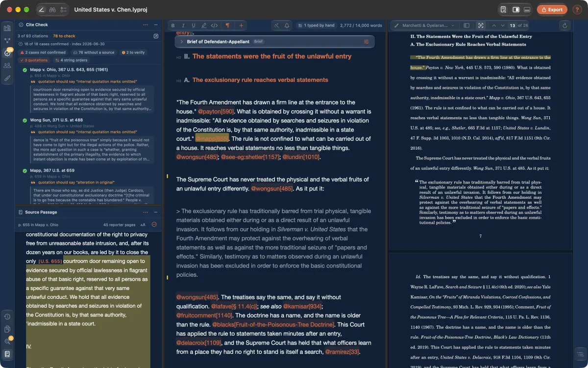Toggle the bottom panel layout icon
The height and width of the screenshot is (368, 588).
coord(527,9)
